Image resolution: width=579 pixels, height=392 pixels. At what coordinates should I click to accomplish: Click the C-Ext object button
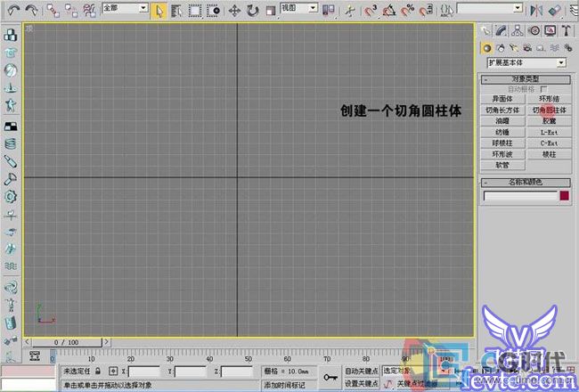pos(549,143)
